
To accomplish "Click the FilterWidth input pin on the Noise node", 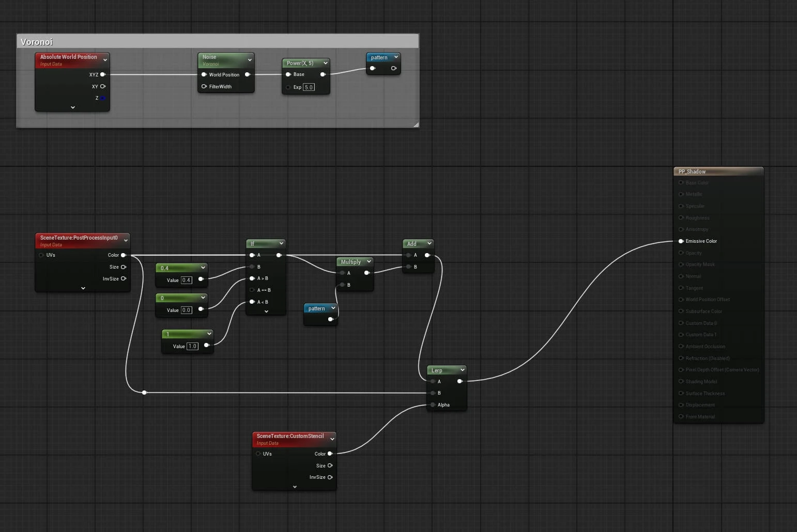I will click(x=204, y=86).
